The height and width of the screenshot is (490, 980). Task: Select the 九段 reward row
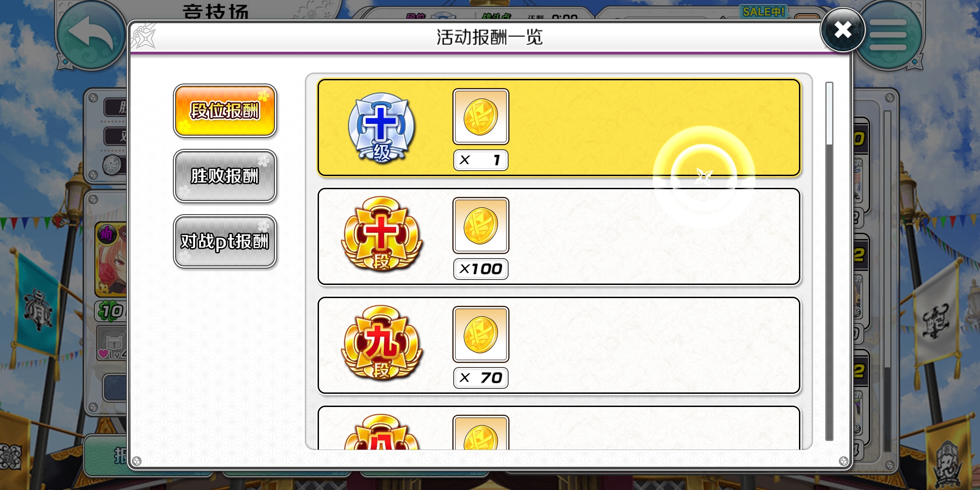(x=559, y=346)
